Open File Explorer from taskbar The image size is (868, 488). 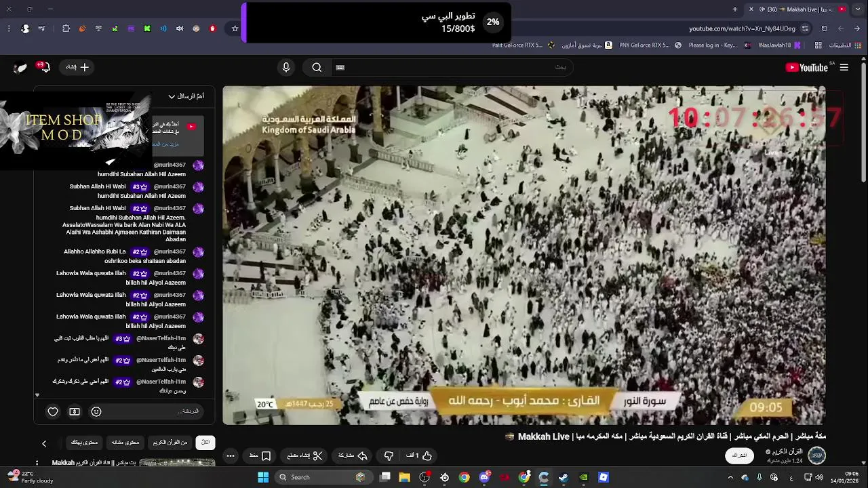point(405,477)
